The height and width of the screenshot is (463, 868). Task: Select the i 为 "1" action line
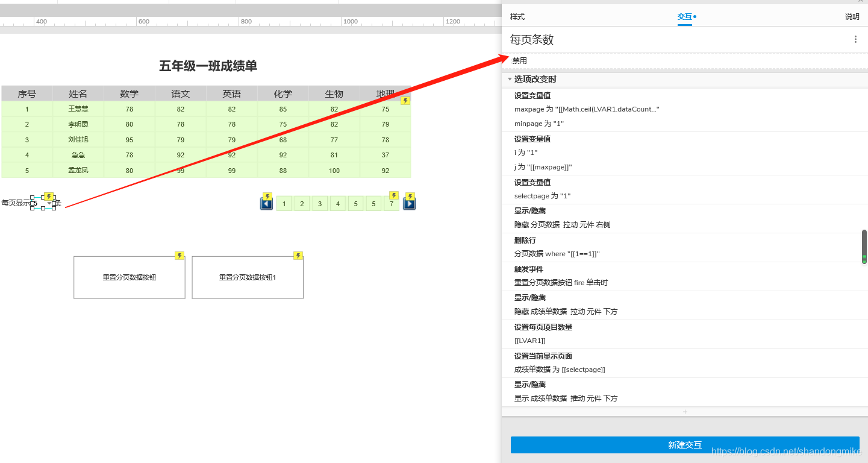point(526,153)
